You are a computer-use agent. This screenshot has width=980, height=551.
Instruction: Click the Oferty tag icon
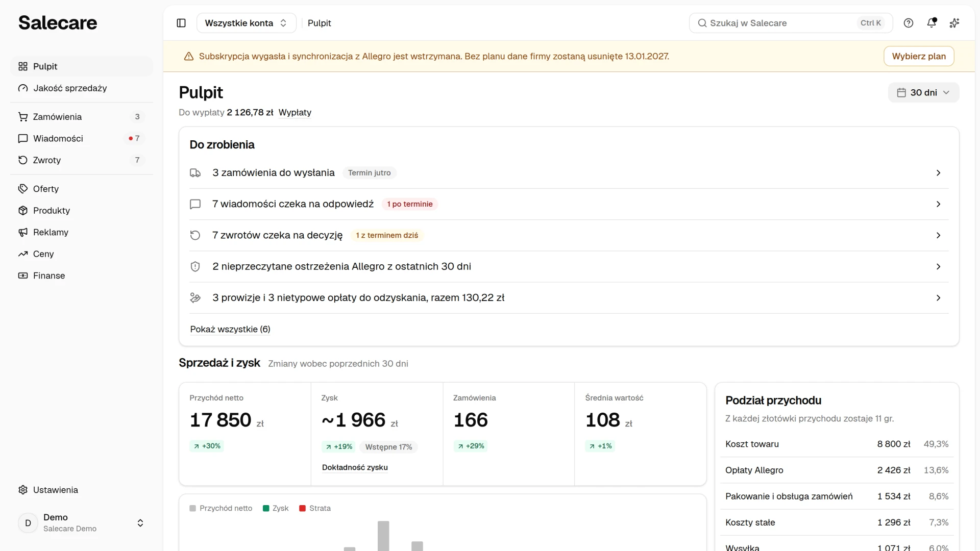pos(23,189)
